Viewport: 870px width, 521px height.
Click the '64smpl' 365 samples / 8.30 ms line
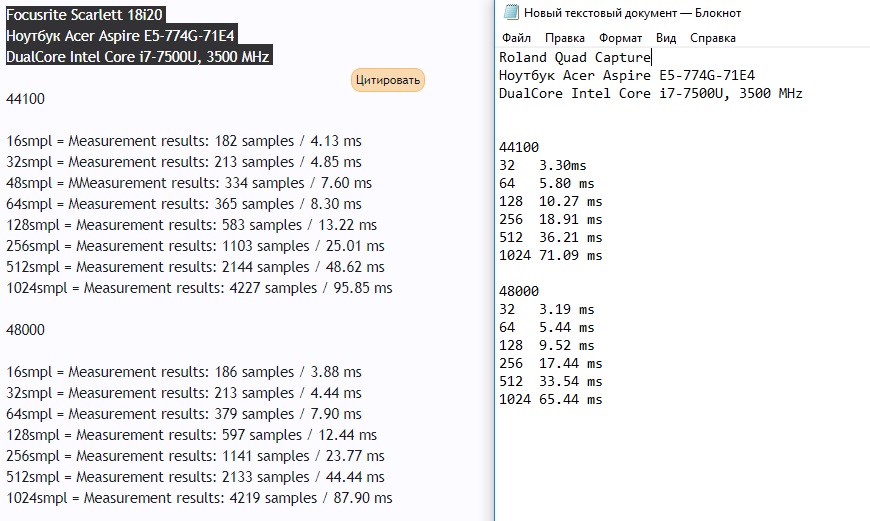tap(184, 204)
